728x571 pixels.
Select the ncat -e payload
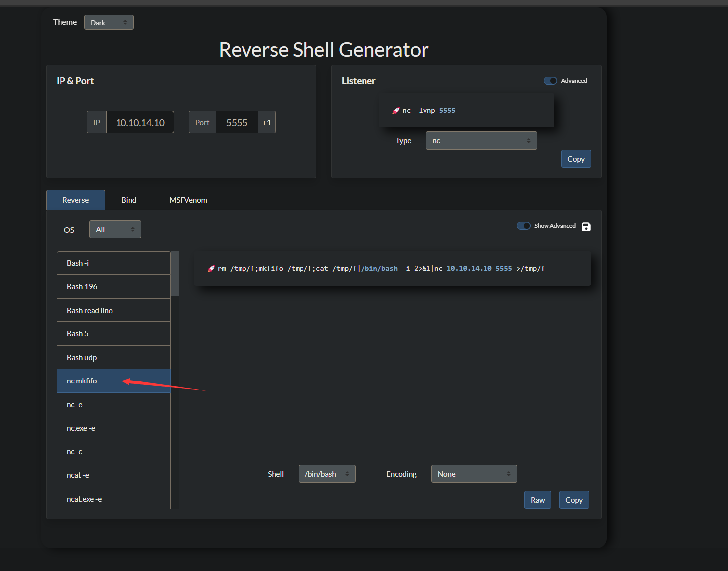tap(114, 475)
